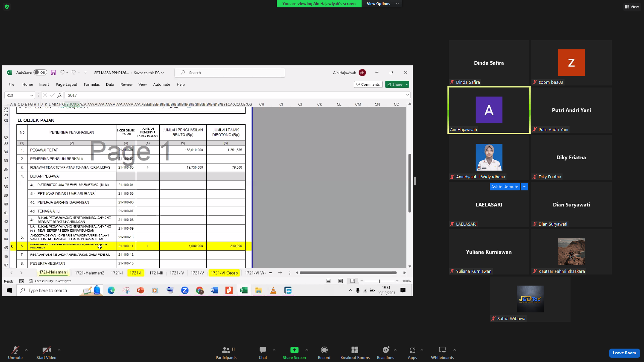
Task: Click the Excel Search box
Action: pos(230,72)
